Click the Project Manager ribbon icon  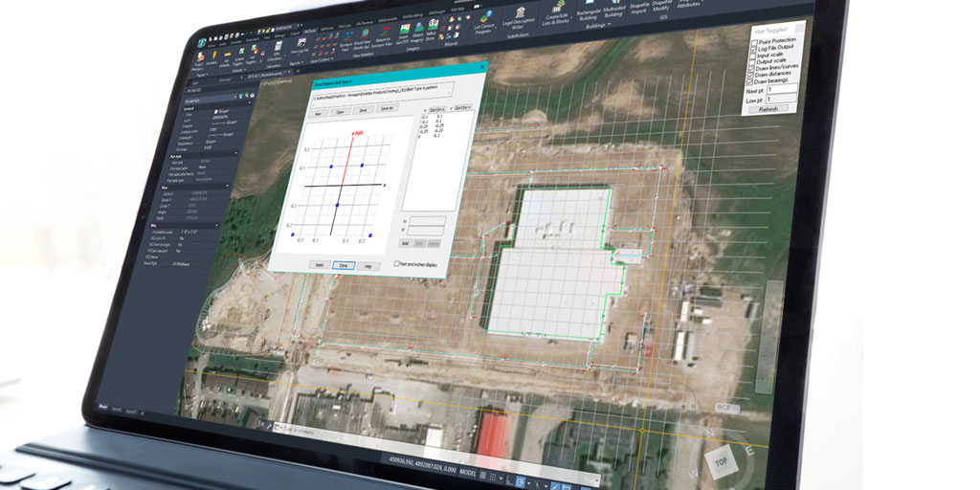pos(200,61)
